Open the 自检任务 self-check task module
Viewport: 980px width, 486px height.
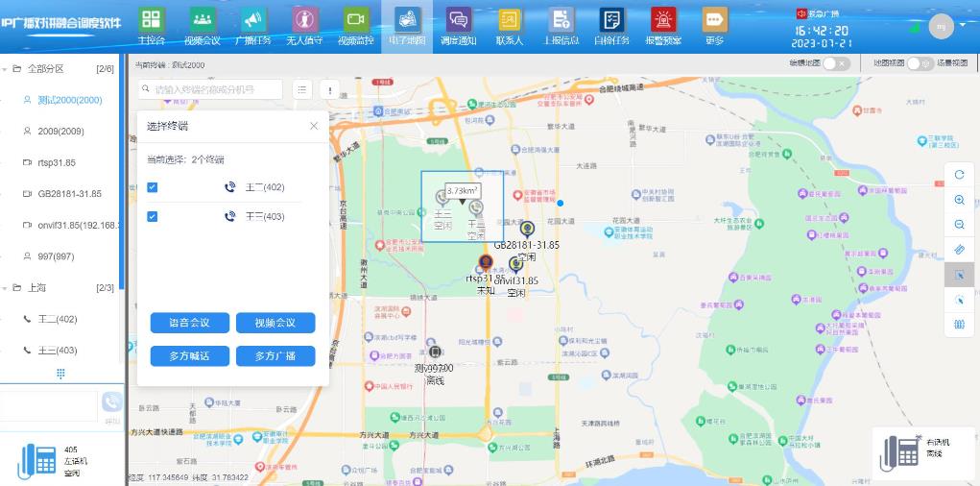[611, 26]
